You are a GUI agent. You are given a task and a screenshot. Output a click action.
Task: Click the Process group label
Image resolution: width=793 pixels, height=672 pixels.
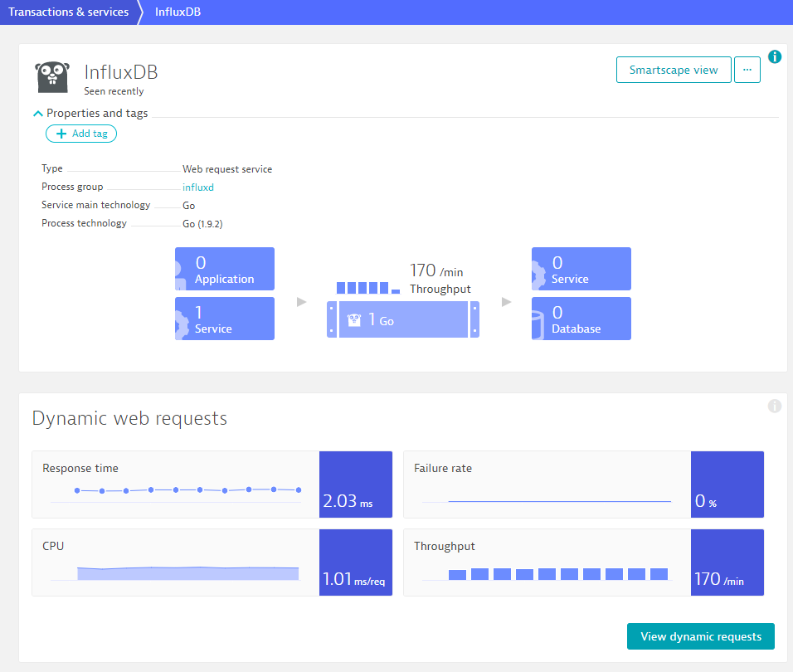72,187
